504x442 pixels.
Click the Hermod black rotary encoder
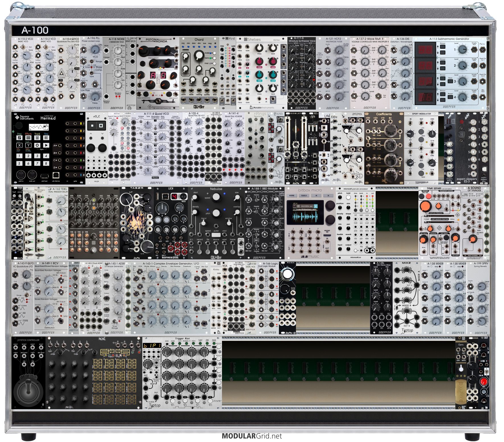pos(19,126)
